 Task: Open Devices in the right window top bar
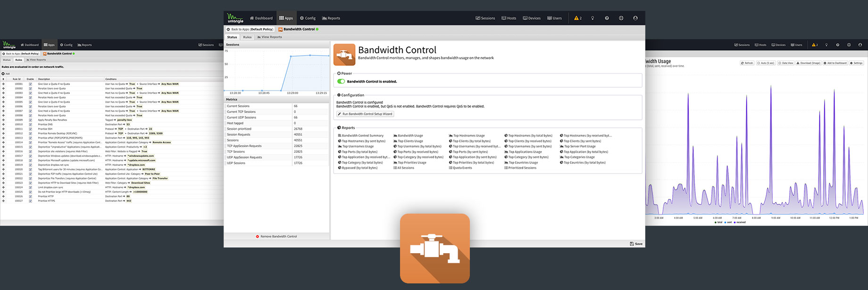click(x=778, y=45)
